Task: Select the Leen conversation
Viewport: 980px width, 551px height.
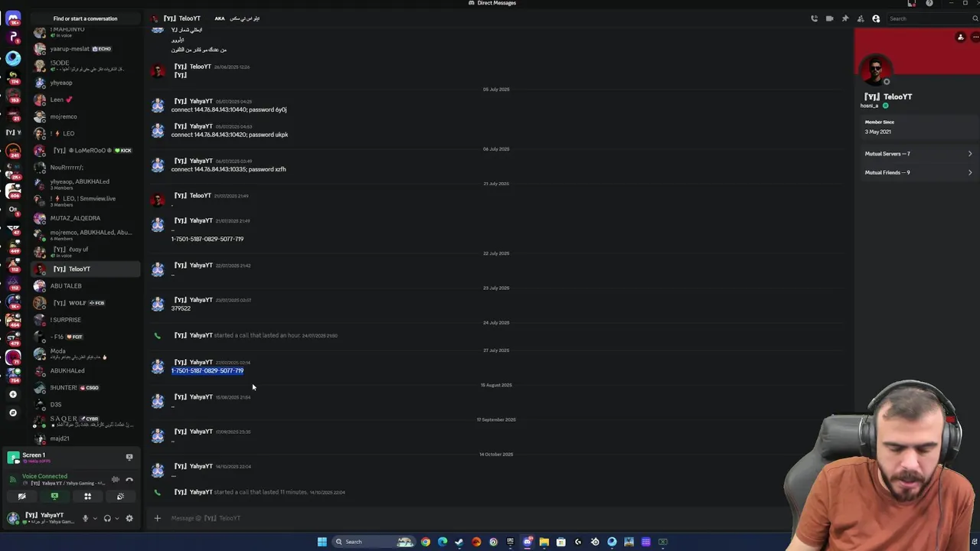Action: pyautogui.click(x=85, y=99)
